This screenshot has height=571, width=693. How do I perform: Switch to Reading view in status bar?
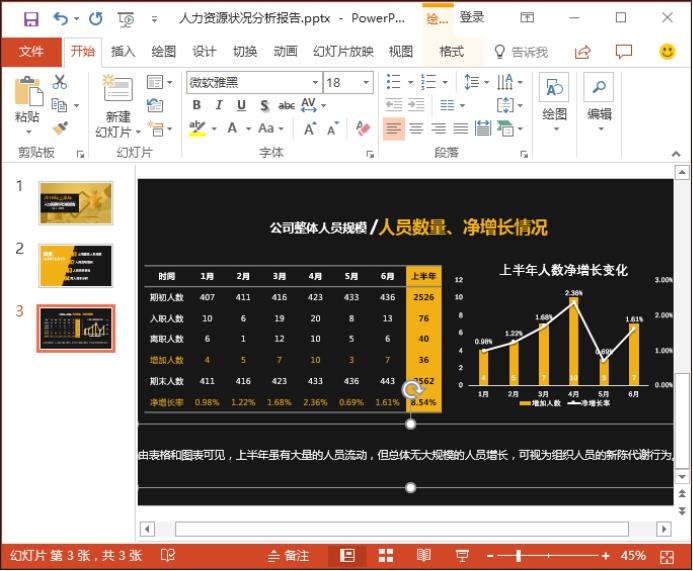click(424, 555)
